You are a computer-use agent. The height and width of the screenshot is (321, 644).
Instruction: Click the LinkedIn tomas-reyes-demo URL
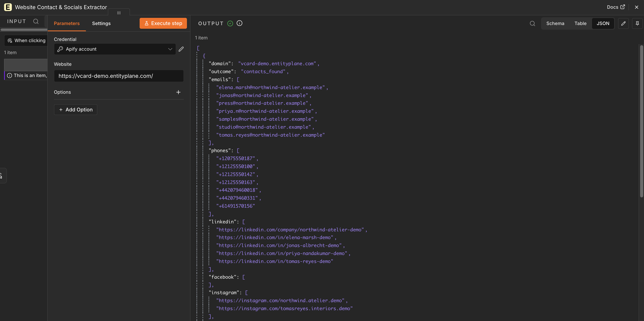click(275, 261)
